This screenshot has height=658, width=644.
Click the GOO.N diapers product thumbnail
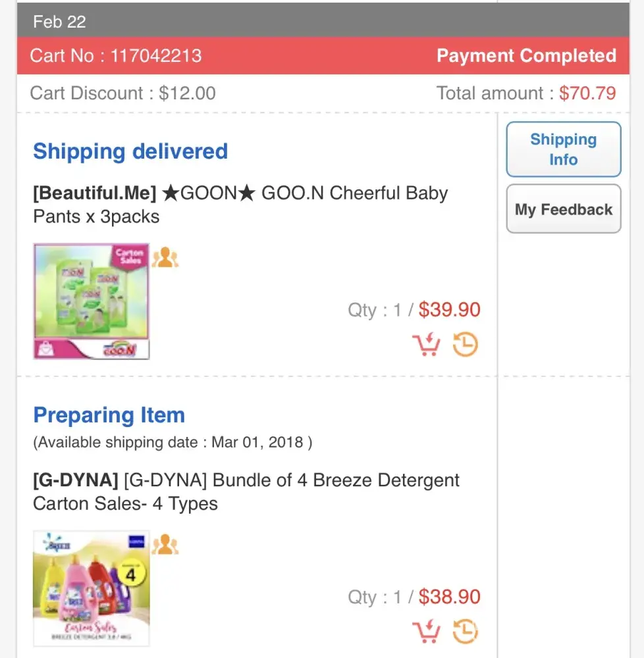click(x=92, y=301)
